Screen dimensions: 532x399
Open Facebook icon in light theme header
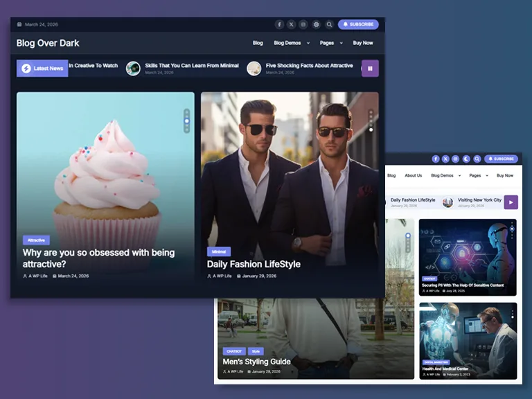click(435, 159)
